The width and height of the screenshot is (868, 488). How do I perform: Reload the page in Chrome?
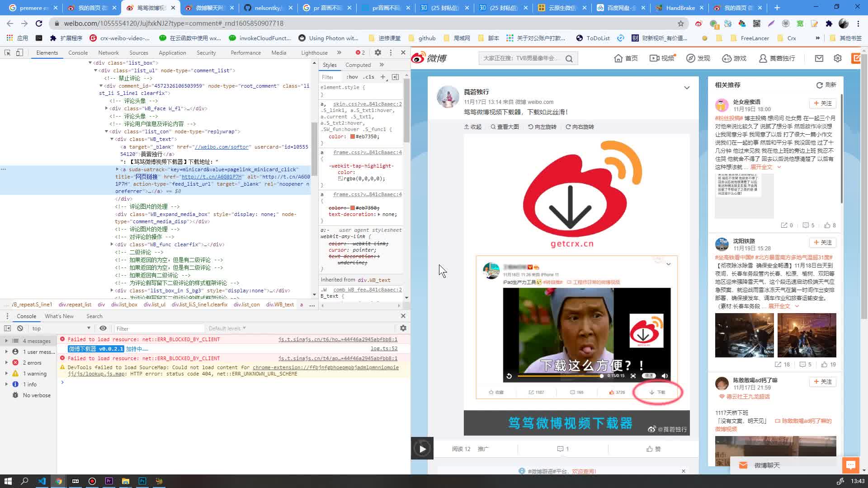39,23
